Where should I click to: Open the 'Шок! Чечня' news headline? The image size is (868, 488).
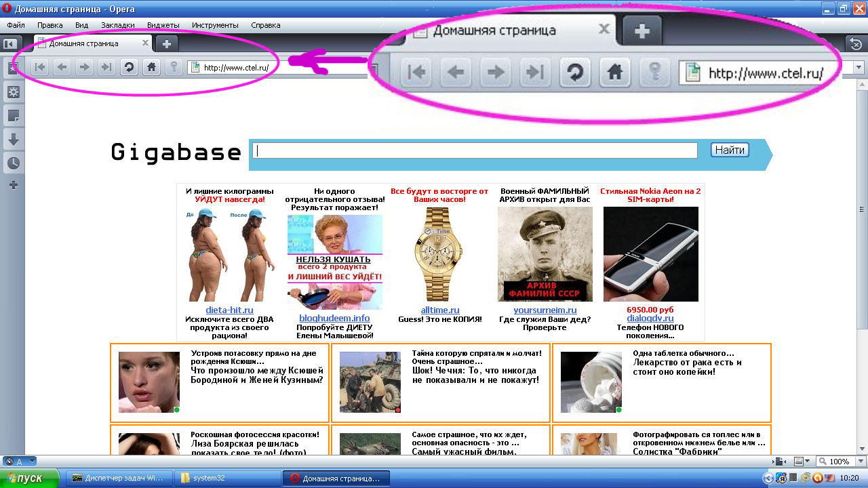coord(474,375)
